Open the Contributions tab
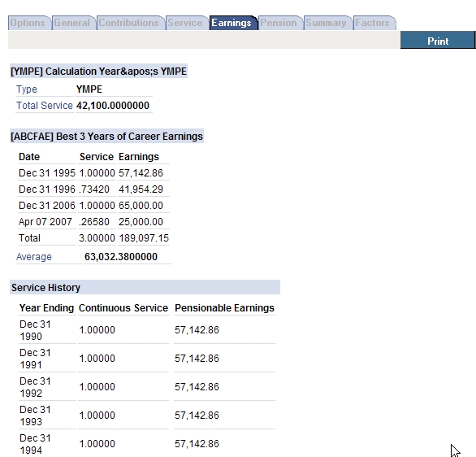The height and width of the screenshot is (457, 476). coord(130,23)
